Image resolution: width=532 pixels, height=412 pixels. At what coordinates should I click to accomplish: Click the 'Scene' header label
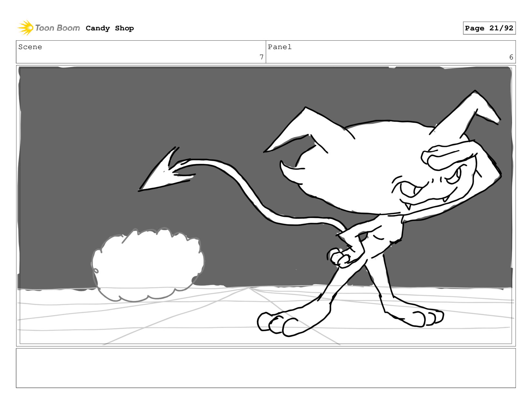30,47
